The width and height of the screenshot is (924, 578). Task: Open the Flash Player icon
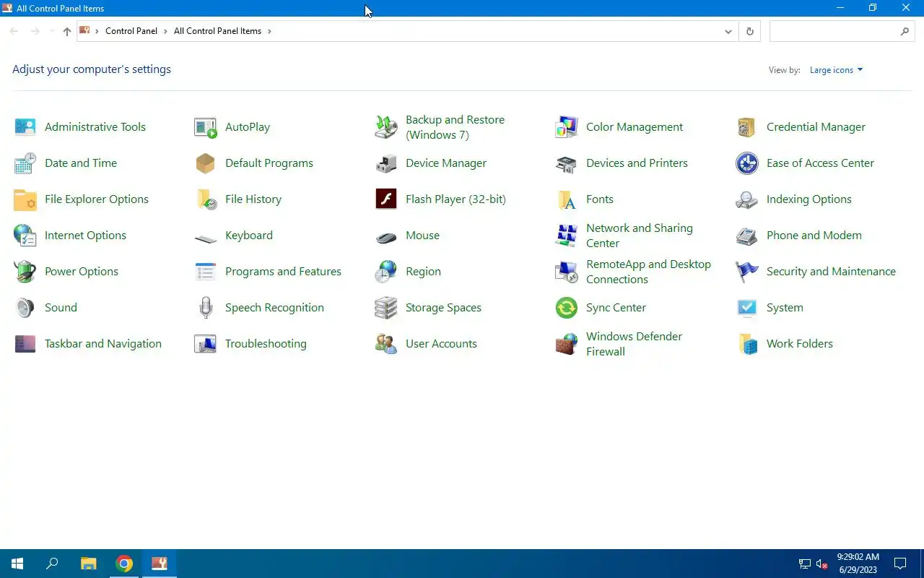386,199
